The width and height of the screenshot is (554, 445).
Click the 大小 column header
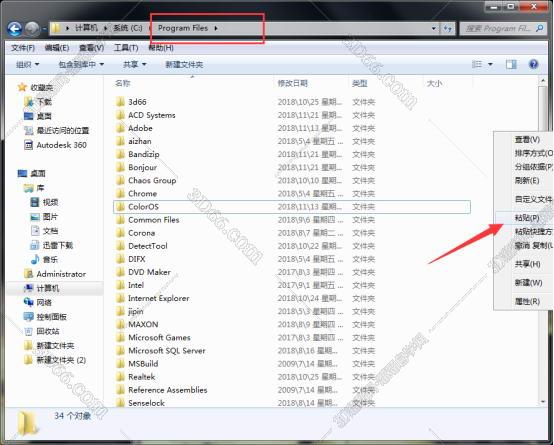(x=434, y=83)
